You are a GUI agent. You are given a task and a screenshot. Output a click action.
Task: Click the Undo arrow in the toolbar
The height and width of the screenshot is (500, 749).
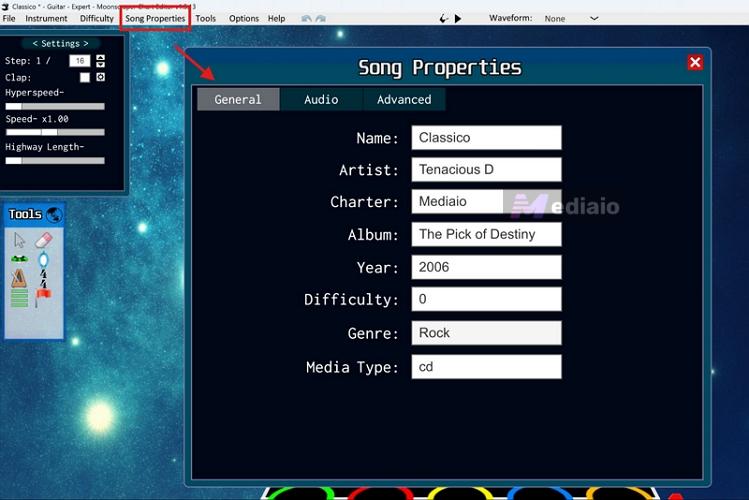307,19
